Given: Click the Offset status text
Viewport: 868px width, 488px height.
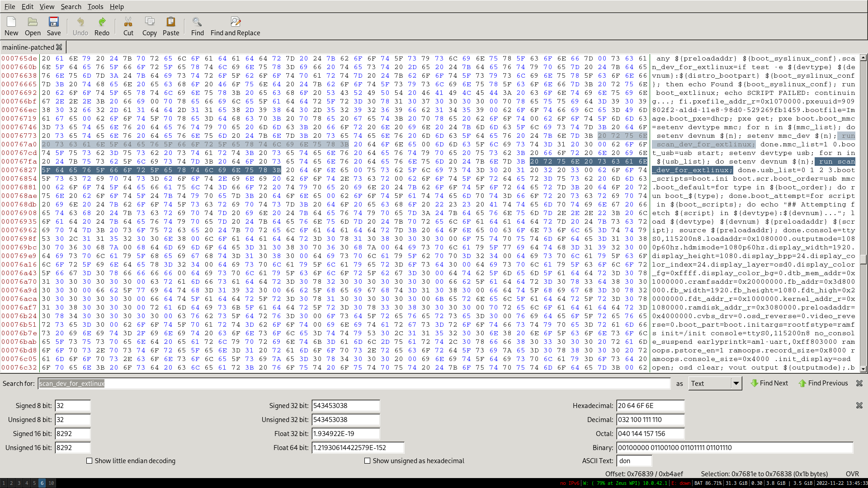Looking at the screenshot, I should (x=644, y=474).
